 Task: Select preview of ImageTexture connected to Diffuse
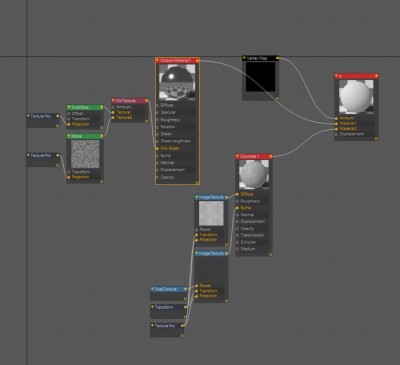[x=211, y=214]
